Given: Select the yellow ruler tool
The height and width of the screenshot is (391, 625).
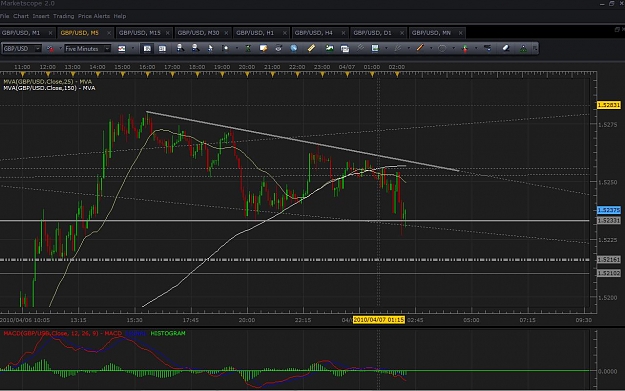Looking at the screenshot, I should pyautogui.click(x=311, y=48).
